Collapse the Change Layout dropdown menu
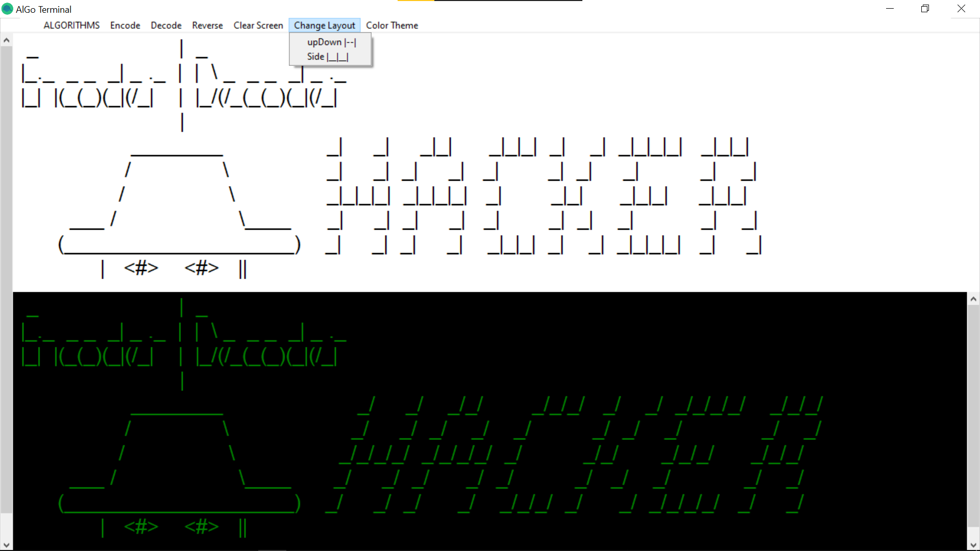The image size is (980, 551). (324, 26)
